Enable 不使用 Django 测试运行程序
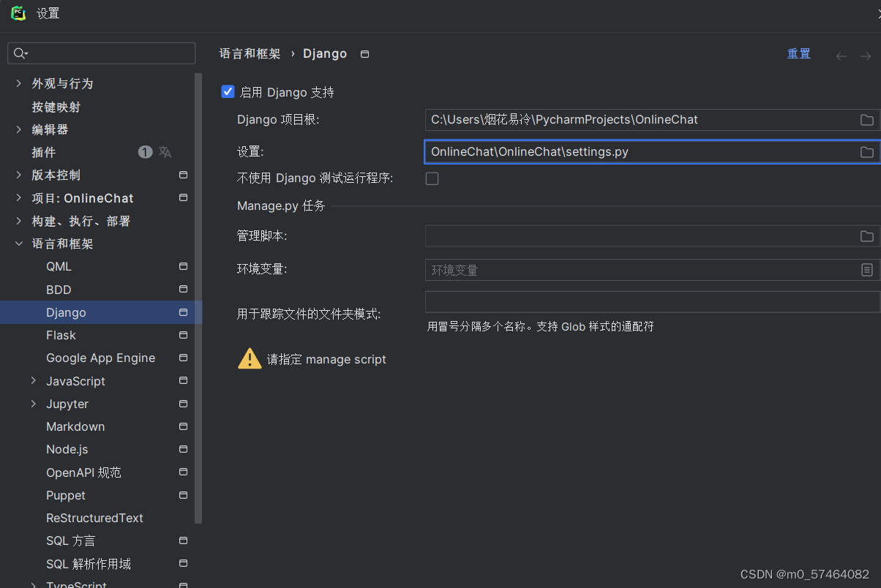 432,178
